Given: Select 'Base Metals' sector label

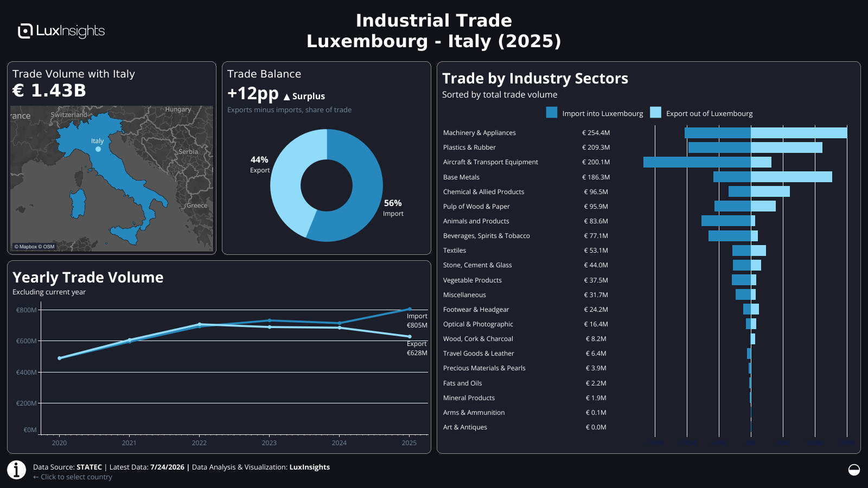Looking at the screenshot, I should coord(461,177).
